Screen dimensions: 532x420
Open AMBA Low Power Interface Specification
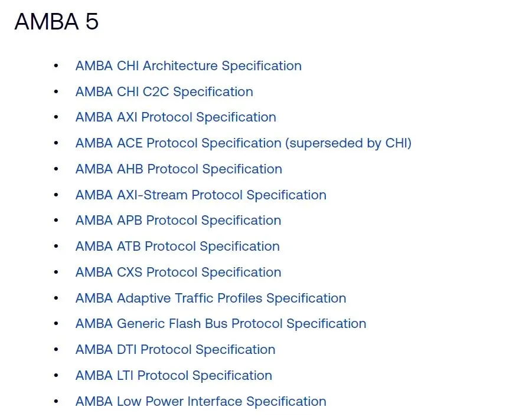click(x=201, y=402)
